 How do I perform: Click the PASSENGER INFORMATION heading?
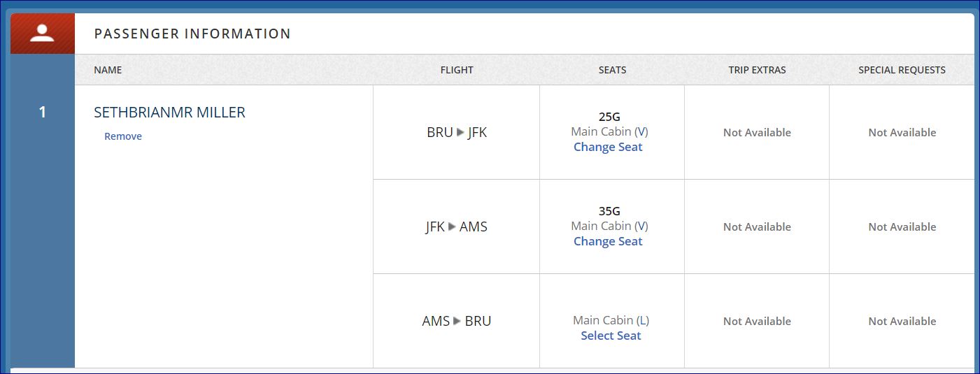click(192, 34)
